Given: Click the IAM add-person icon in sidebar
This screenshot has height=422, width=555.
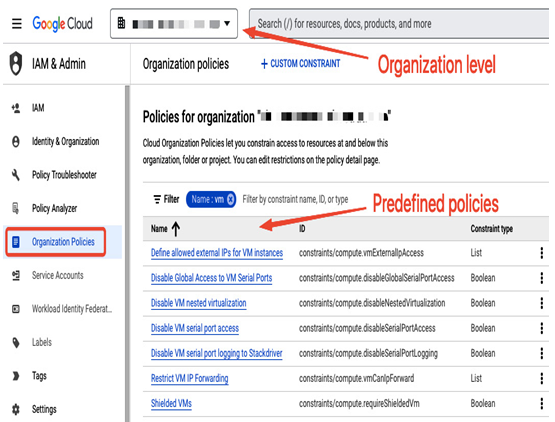Looking at the screenshot, I should click(x=16, y=108).
